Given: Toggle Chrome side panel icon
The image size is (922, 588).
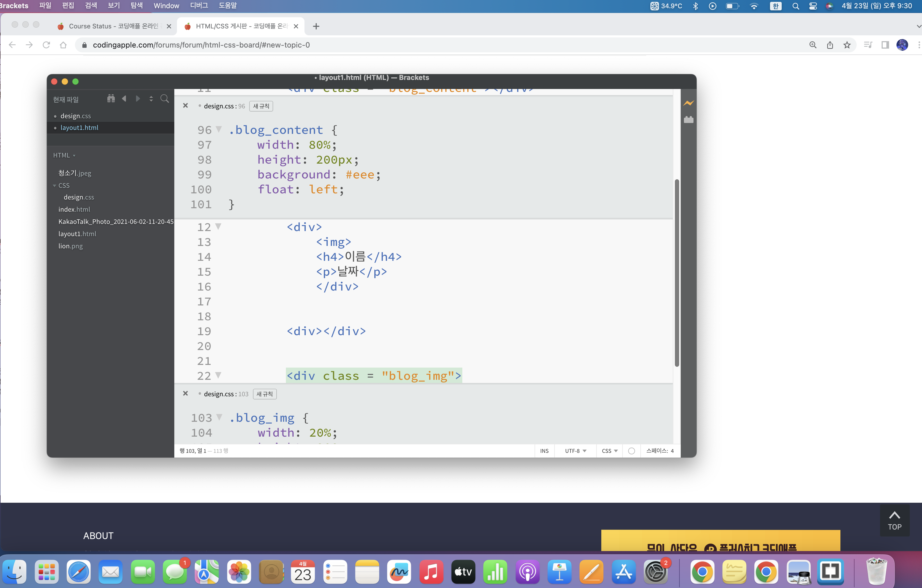Looking at the screenshot, I should [885, 45].
